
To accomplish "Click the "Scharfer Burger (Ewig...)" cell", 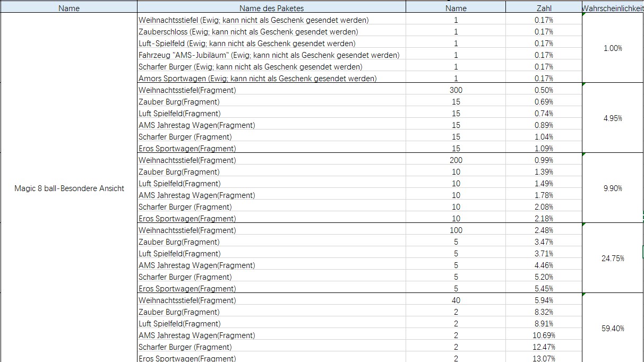I will 271,66.
